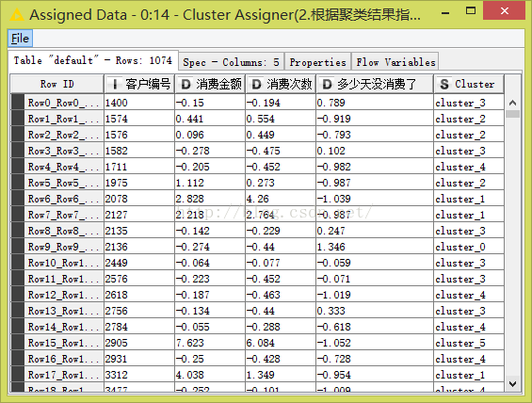Click the 多少天没消费了 column header
Image resolution: width=532 pixels, height=403 pixels.
pyautogui.click(x=375, y=84)
